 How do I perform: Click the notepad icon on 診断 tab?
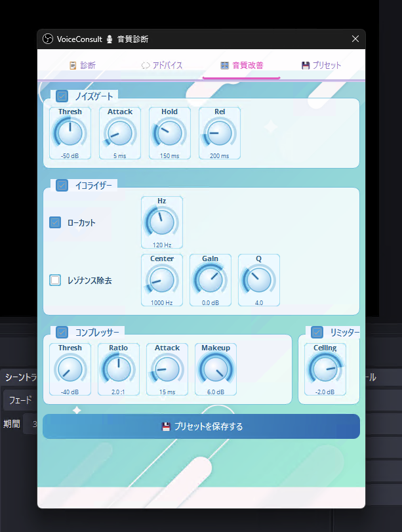(x=73, y=66)
